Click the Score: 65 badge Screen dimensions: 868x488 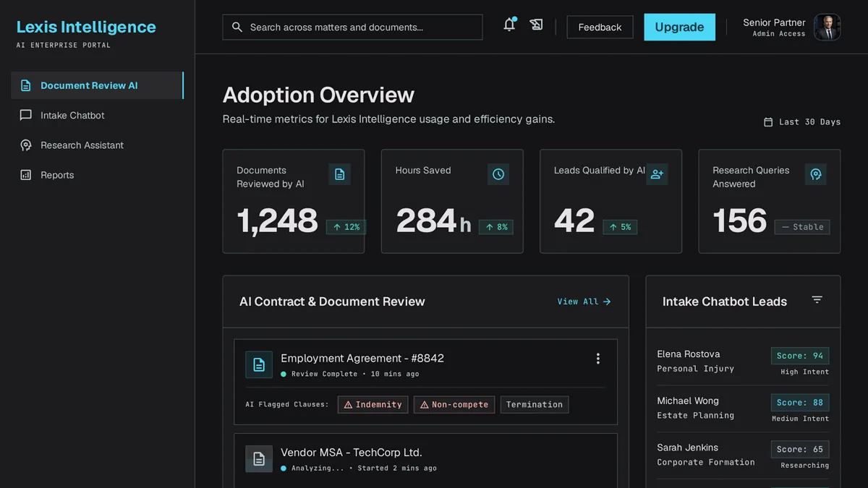point(800,449)
